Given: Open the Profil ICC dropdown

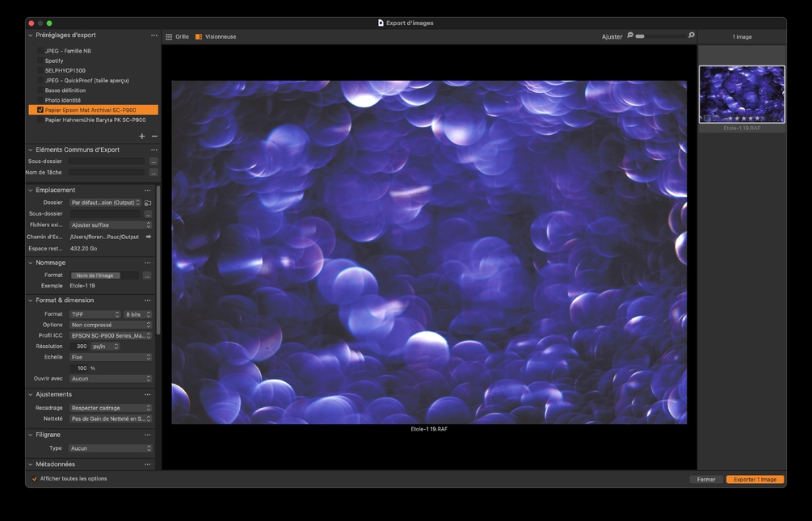Looking at the screenshot, I should (x=110, y=335).
